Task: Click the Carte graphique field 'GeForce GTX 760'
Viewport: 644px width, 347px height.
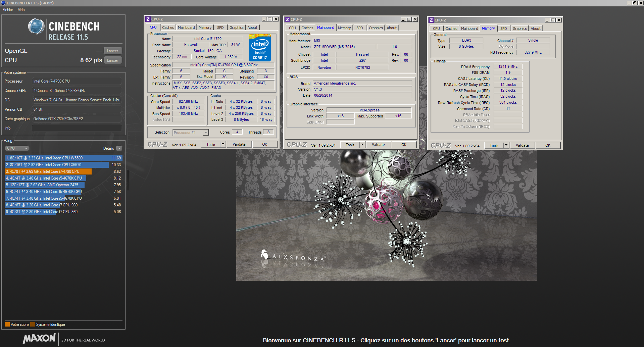Action: coord(77,119)
